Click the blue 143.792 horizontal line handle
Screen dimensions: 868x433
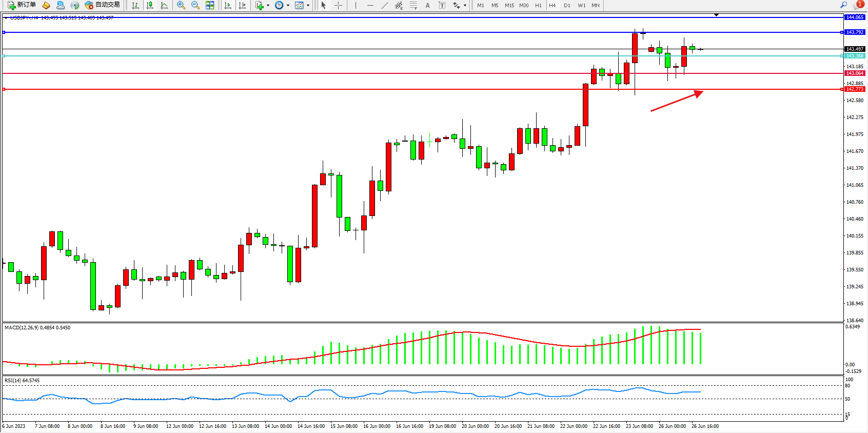tap(4, 32)
